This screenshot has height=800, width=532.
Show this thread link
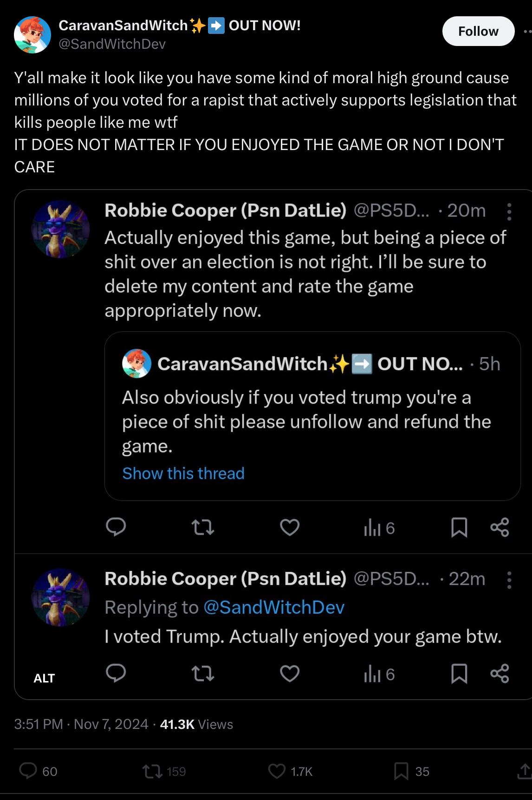point(183,473)
